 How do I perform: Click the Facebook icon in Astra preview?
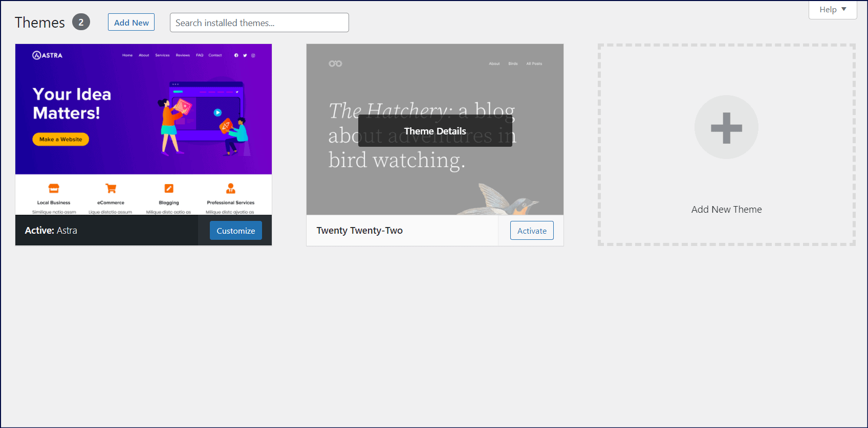236,55
